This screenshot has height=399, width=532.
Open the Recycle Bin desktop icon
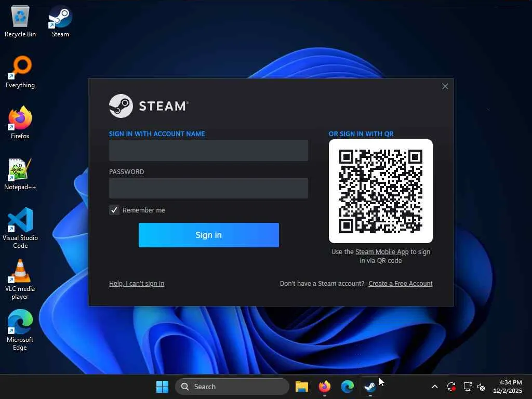point(20,21)
